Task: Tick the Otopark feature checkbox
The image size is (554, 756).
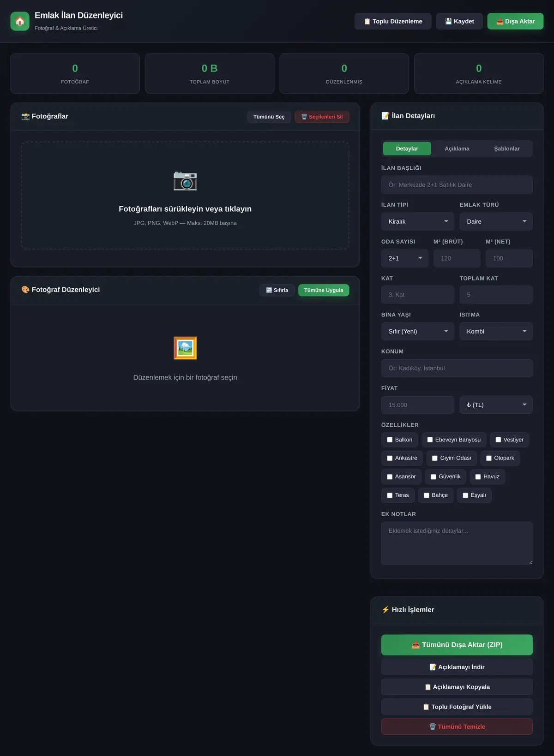Action: tap(489, 458)
